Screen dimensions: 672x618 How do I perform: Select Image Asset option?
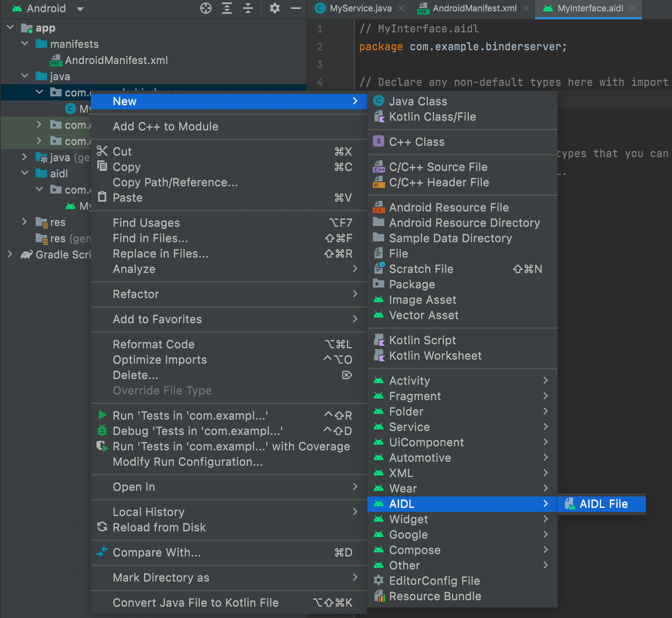pos(462,300)
